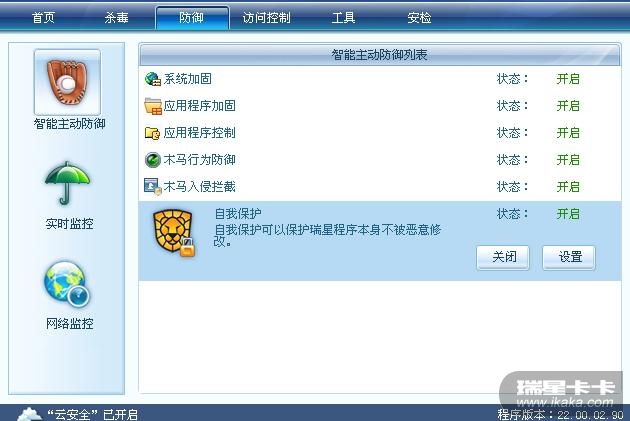Expand the 应用程序控制 list row
Screen dimensions: 630x421
[x=380, y=133]
